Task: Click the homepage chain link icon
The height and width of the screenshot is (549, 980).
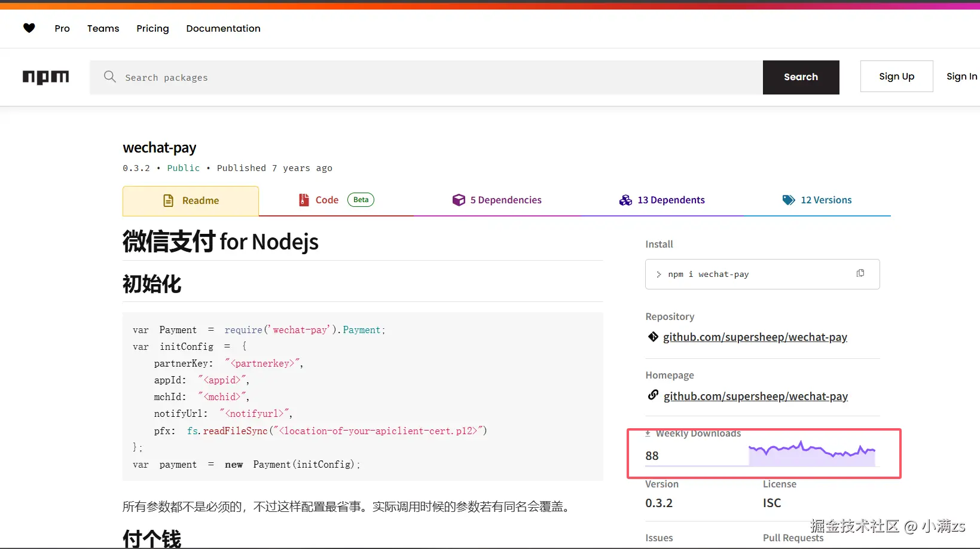Action: (653, 395)
